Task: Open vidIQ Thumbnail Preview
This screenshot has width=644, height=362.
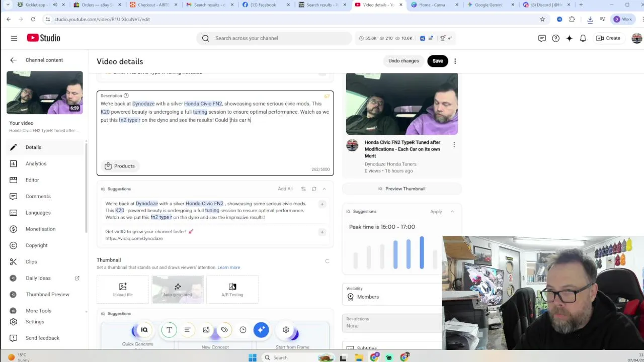Action: pos(47,294)
